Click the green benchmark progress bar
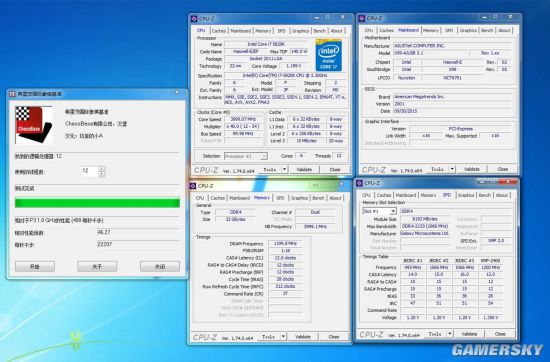550x362 pixels. click(97, 203)
